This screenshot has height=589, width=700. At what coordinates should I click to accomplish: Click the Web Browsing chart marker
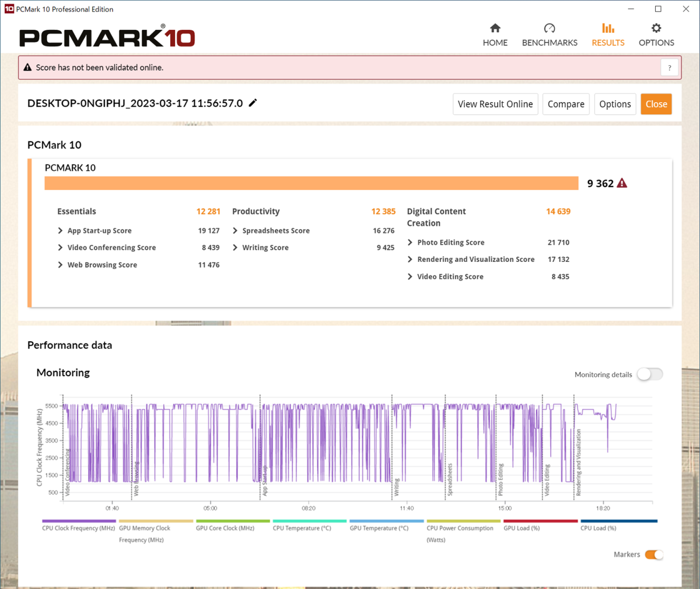pos(136,479)
